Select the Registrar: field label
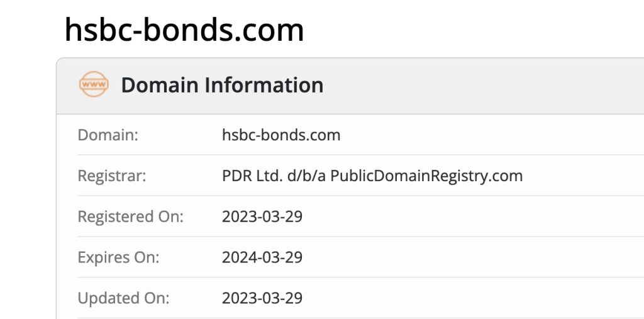Screen dimensions: 644x319 click(111, 176)
